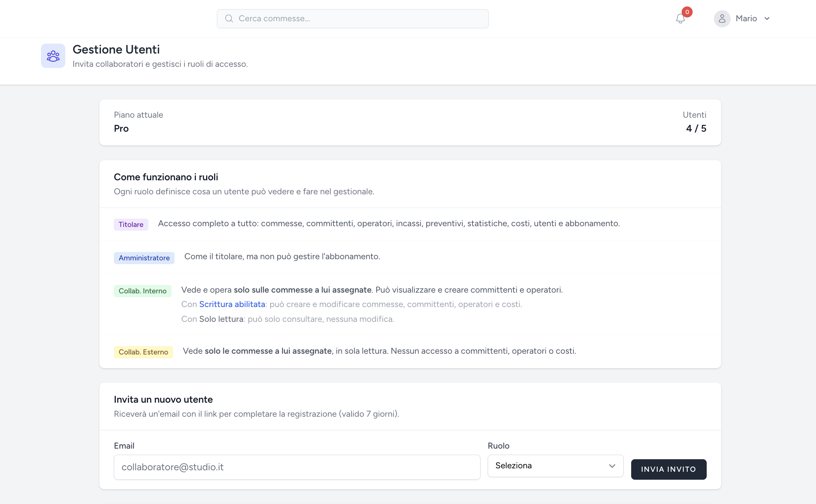Click the Pro plan value

pos(121,129)
